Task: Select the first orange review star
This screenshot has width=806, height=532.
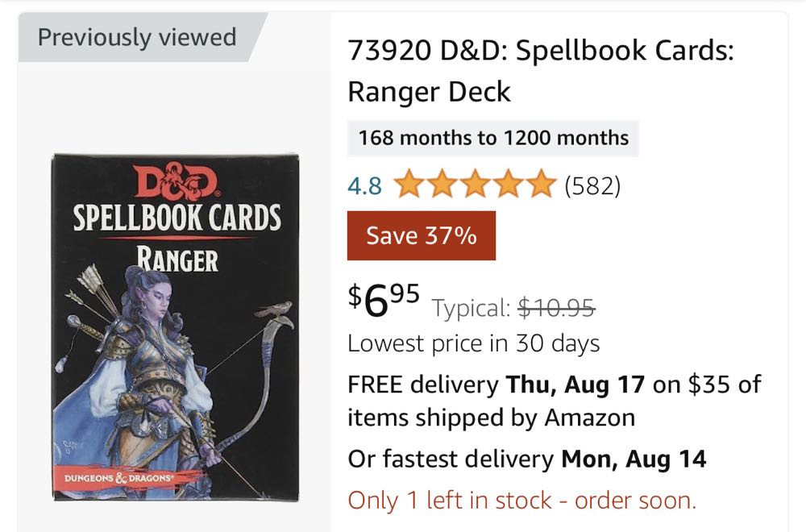Action: point(407,185)
